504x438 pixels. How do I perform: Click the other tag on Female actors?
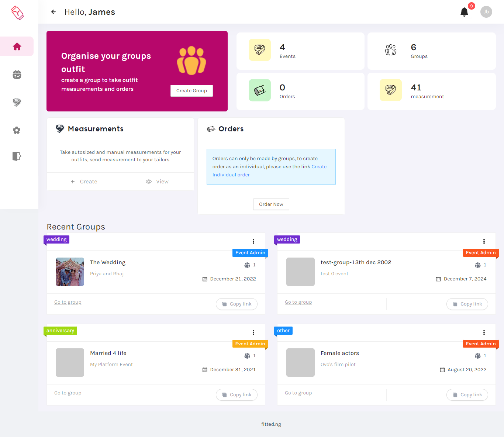283,331
